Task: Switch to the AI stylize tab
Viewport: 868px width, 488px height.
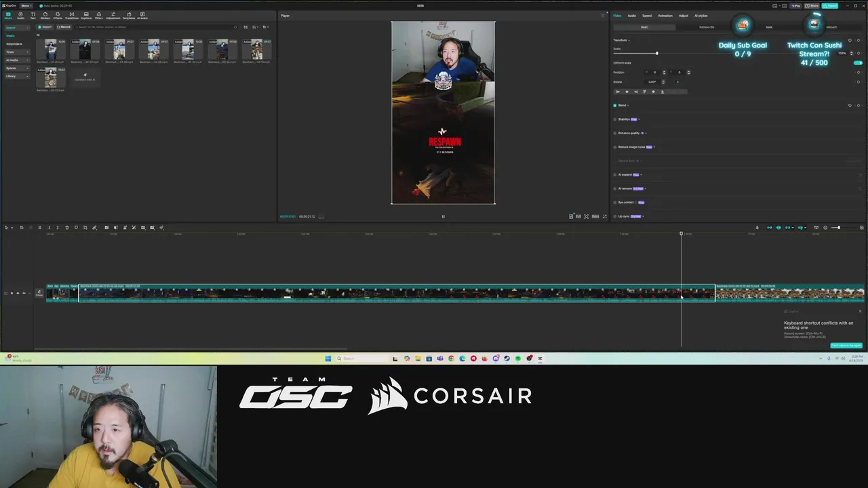Action: click(x=701, y=16)
